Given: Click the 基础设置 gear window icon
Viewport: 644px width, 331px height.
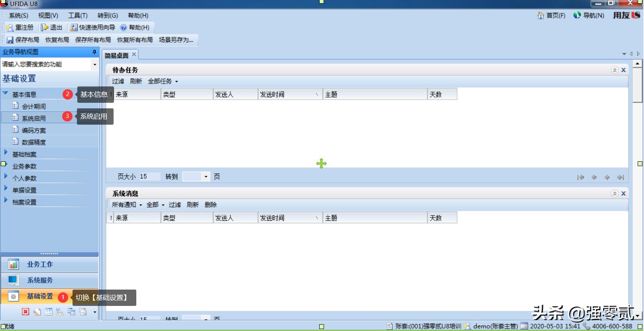Looking at the screenshot, I should point(13,296).
